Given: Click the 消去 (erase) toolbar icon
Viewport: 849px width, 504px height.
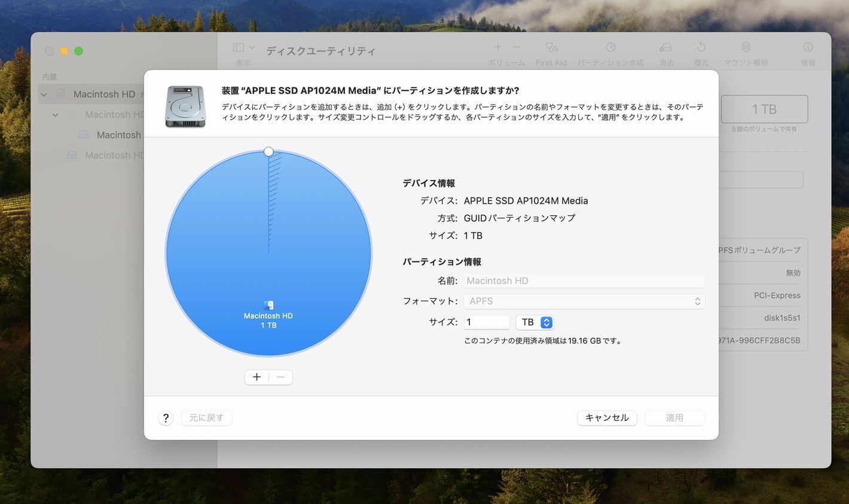Looking at the screenshot, I should 665,47.
